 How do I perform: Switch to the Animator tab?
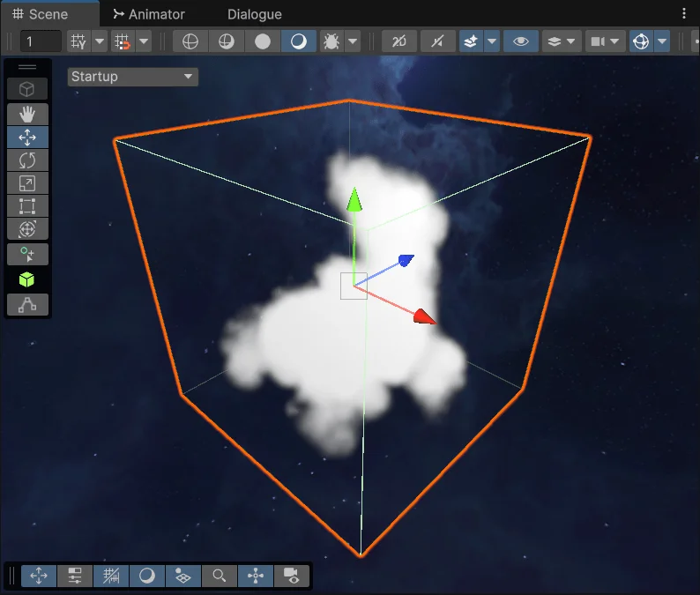(149, 14)
